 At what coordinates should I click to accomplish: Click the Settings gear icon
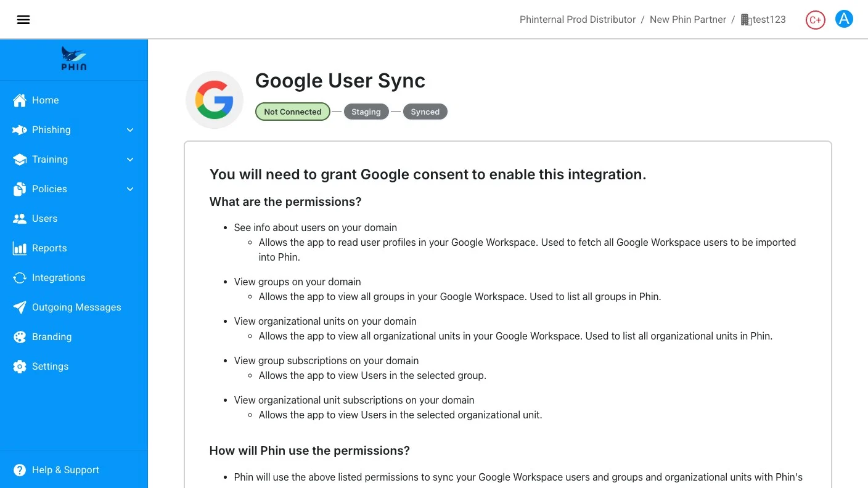(x=20, y=367)
